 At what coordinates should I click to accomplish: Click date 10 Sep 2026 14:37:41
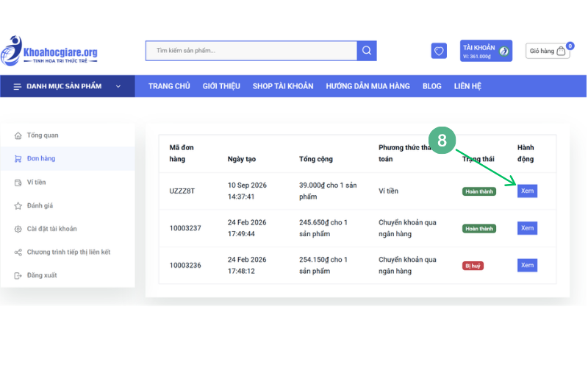point(247,191)
